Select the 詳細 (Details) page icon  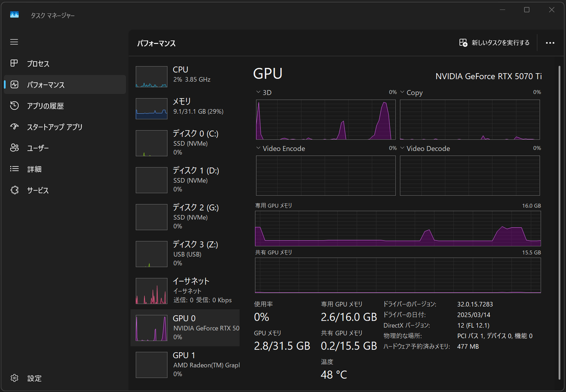tap(14, 169)
